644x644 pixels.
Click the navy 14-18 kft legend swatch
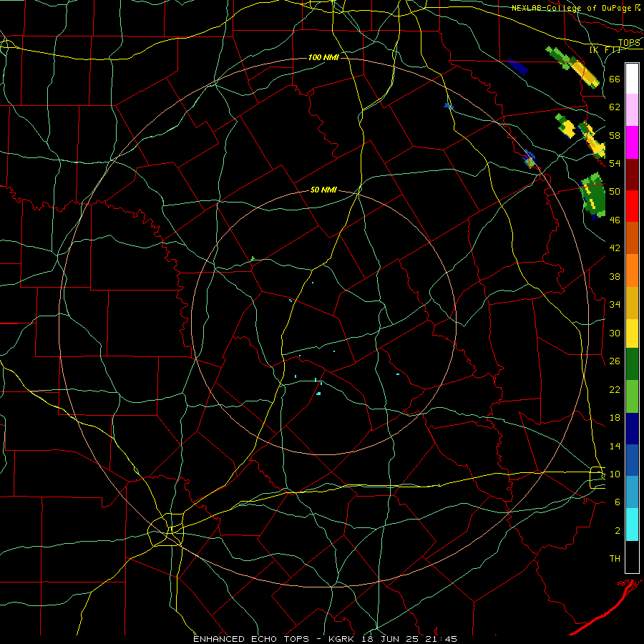632,429
